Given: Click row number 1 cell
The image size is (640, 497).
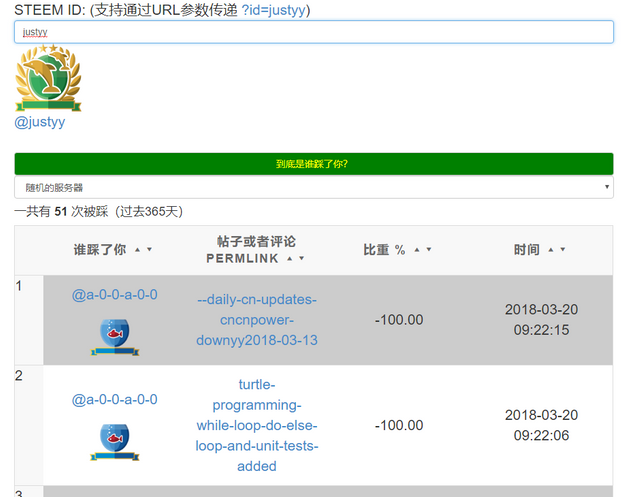Looking at the screenshot, I should (29, 320).
